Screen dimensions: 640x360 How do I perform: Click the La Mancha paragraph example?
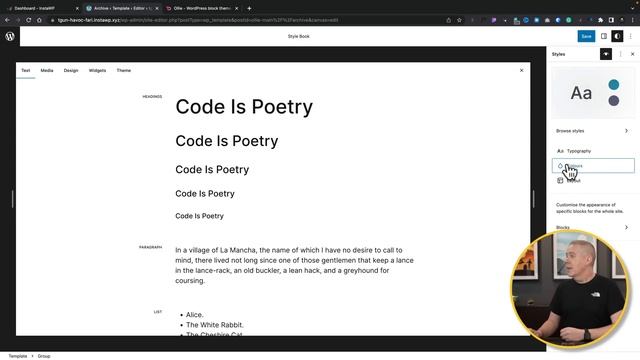[x=294, y=265]
